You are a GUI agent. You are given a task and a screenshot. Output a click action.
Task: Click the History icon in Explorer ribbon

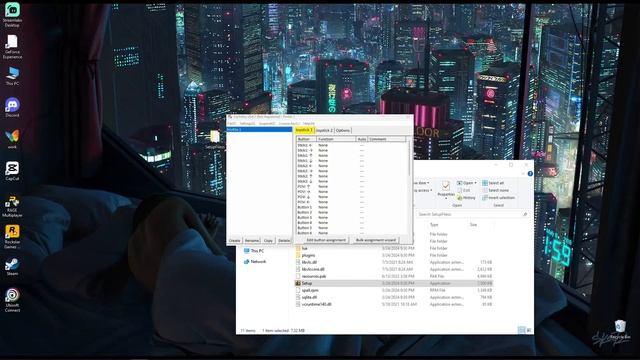click(466, 198)
